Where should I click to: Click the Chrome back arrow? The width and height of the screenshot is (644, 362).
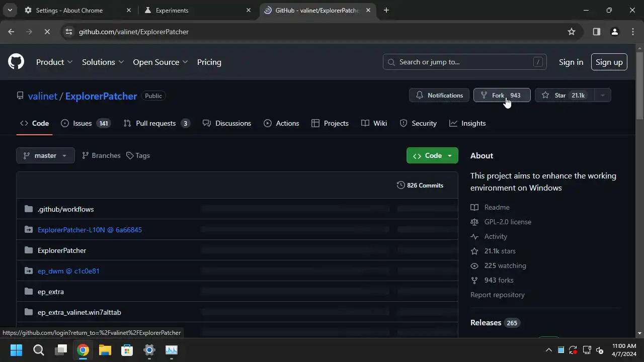[x=11, y=32]
